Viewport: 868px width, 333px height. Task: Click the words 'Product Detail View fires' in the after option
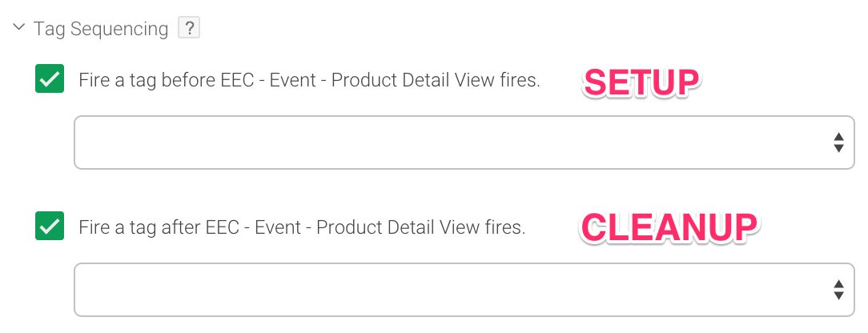(420, 228)
